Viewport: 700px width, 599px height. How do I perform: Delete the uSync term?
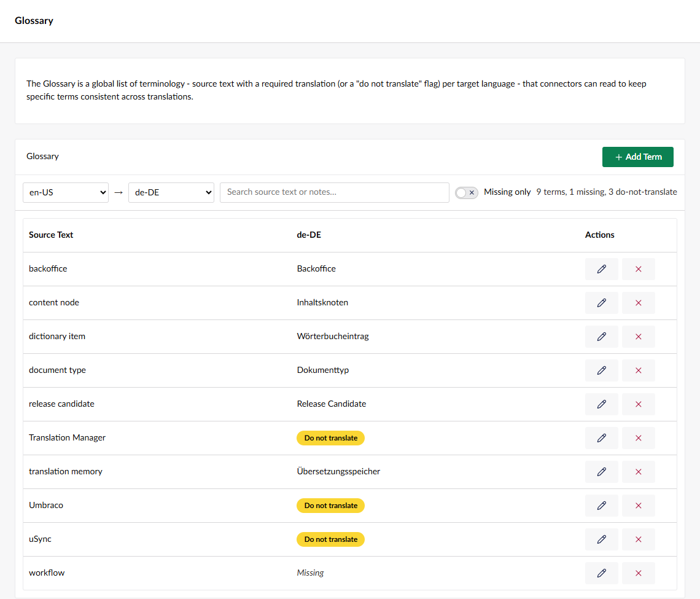click(x=639, y=539)
